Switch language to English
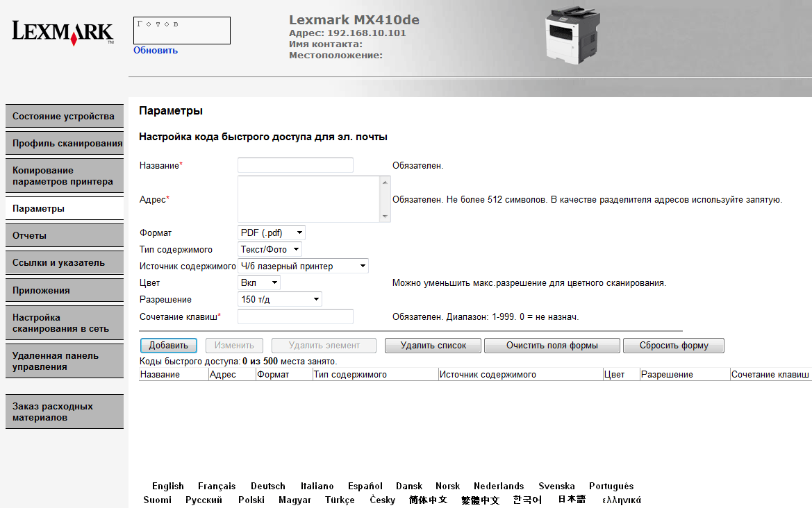The height and width of the screenshot is (508, 812). tap(168, 486)
